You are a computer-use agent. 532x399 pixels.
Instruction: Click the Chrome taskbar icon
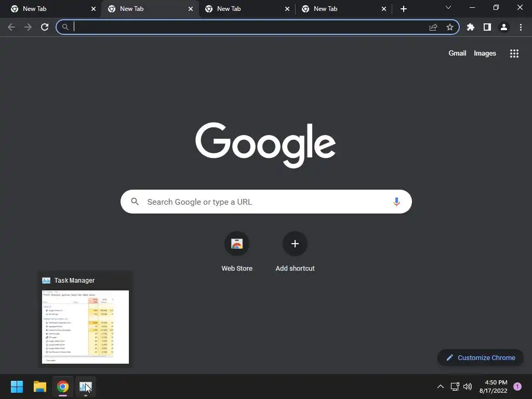[63, 387]
